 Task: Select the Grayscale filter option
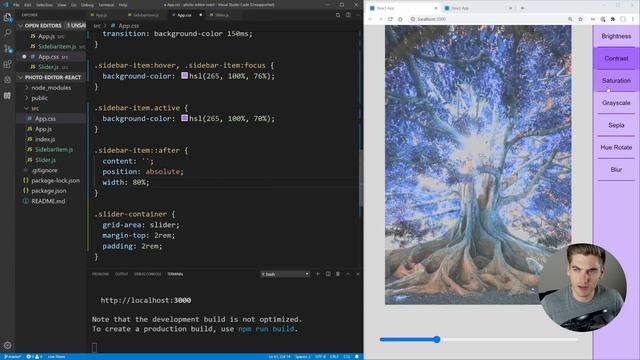click(x=616, y=103)
